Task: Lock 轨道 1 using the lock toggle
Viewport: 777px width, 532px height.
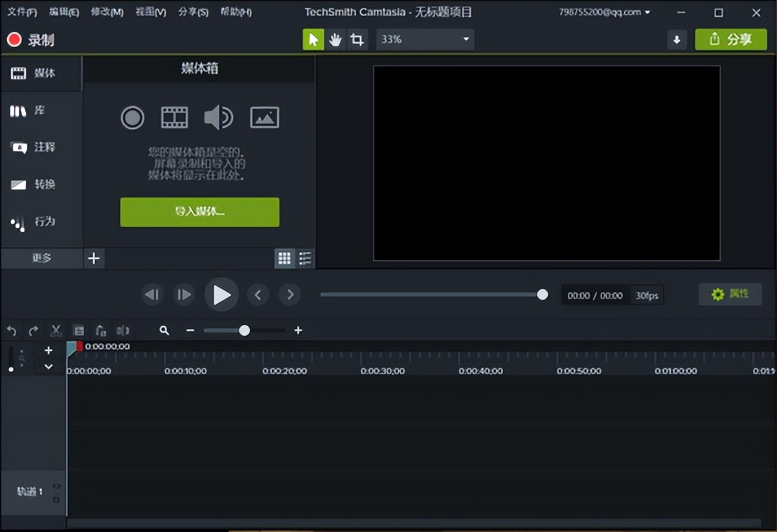Action: 56,499
